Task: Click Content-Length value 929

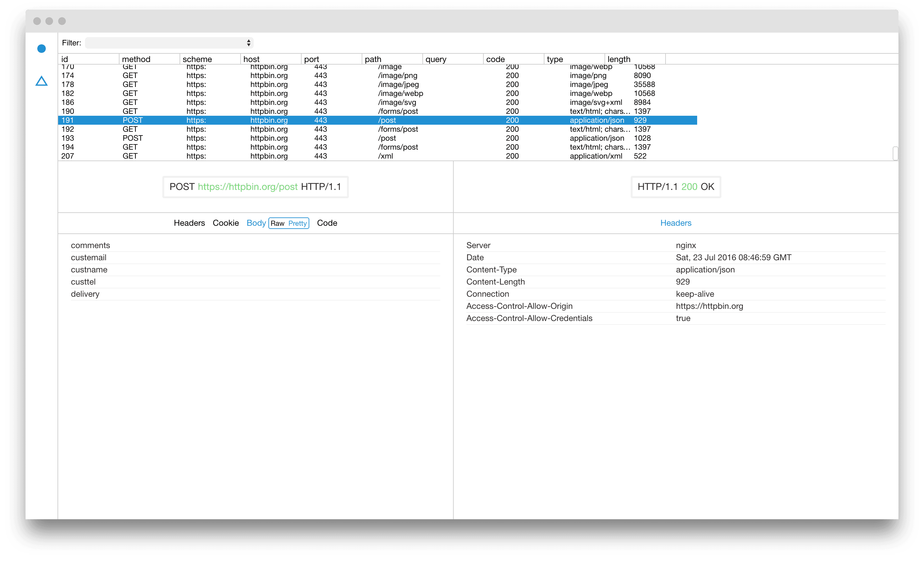Action: click(682, 282)
